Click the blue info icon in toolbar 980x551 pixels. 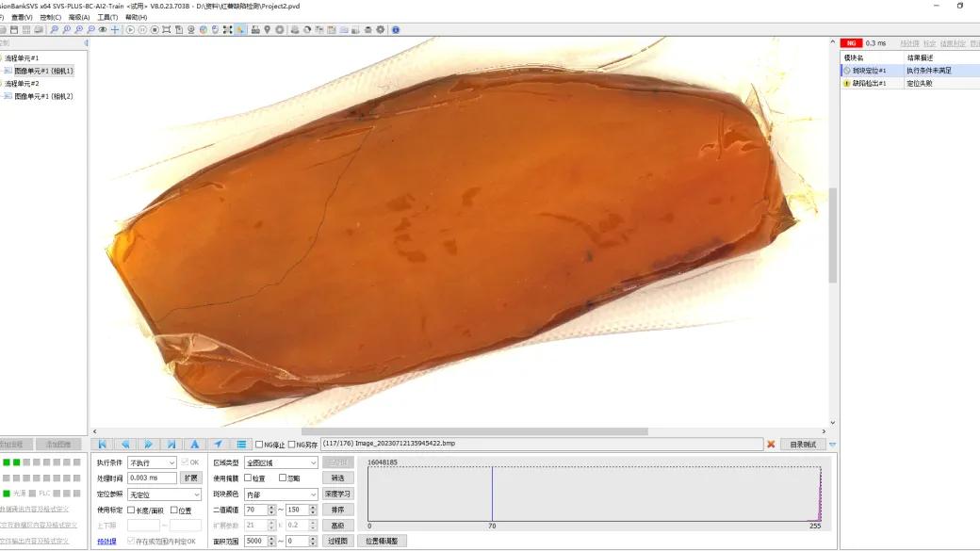pos(396,29)
